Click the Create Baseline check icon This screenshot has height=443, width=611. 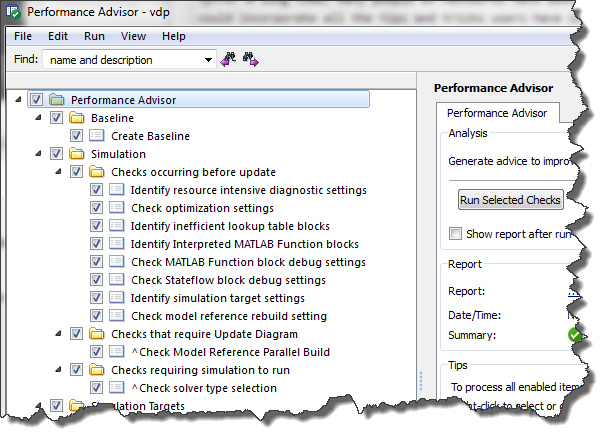pyautogui.click(x=97, y=136)
